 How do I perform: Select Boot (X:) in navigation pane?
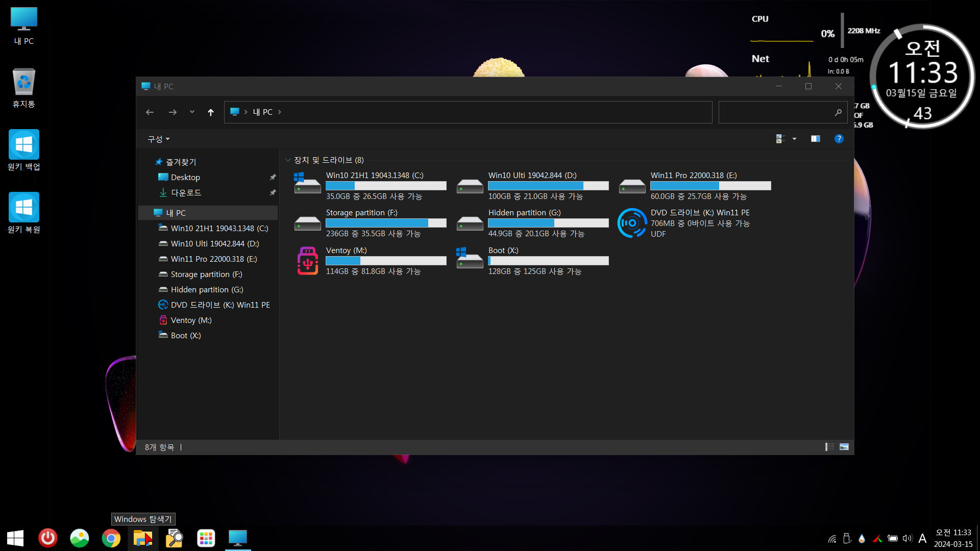click(x=186, y=335)
